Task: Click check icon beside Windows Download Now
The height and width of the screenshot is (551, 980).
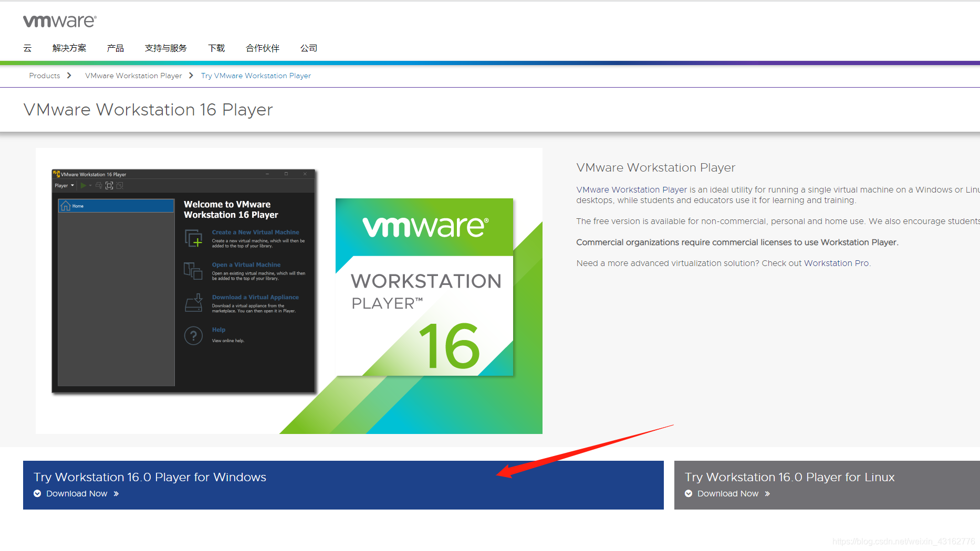Action: [x=37, y=493]
